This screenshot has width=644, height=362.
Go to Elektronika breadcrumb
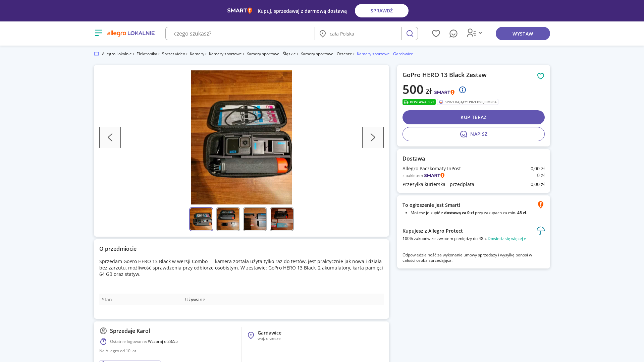pyautogui.click(x=147, y=54)
